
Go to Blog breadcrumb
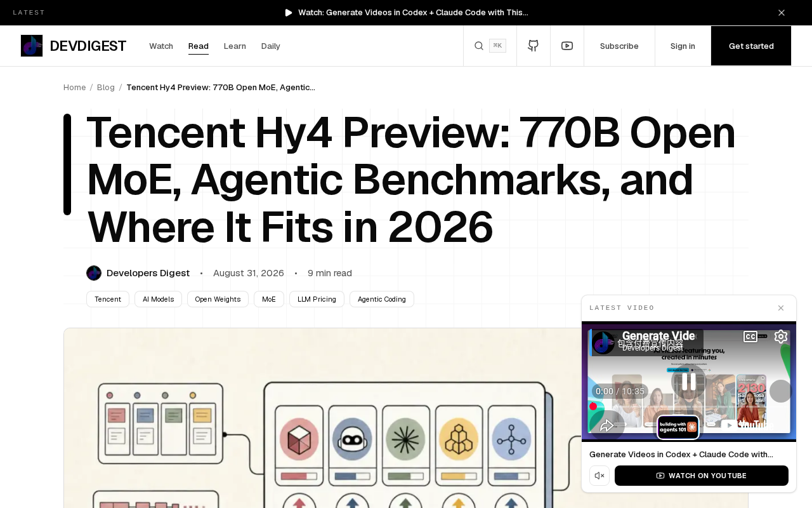point(106,88)
